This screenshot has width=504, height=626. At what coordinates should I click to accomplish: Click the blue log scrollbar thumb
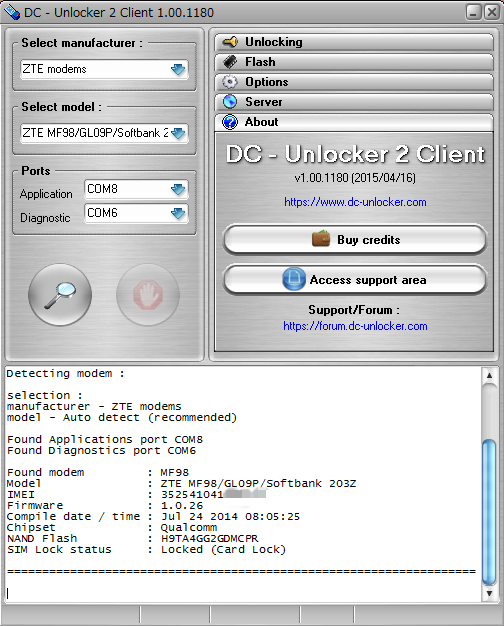pyautogui.click(x=489, y=512)
